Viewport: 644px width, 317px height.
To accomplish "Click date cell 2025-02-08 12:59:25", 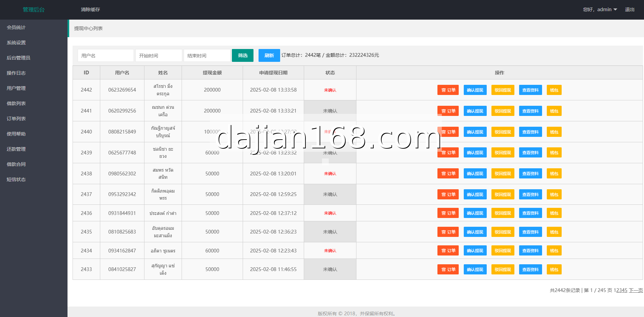I will [x=273, y=194].
